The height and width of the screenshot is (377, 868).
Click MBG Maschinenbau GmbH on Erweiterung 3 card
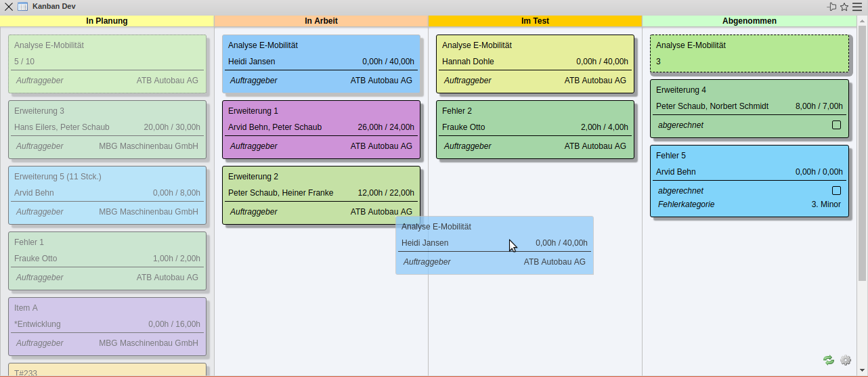pyautogui.click(x=148, y=146)
